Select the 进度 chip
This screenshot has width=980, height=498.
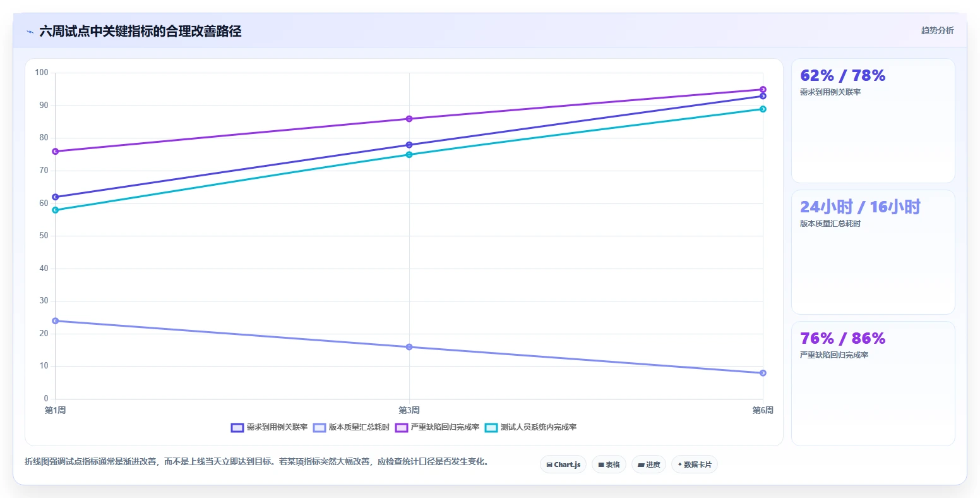click(648, 465)
